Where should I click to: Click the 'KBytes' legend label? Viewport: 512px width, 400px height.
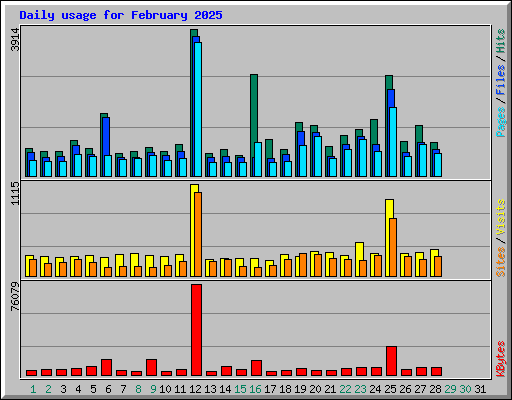click(x=501, y=359)
